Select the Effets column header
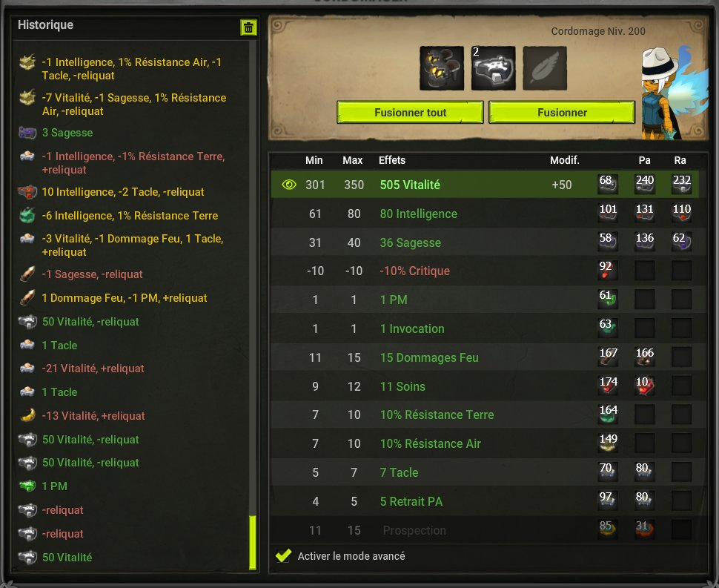The height and width of the screenshot is (588, 719). pos(391,160)
